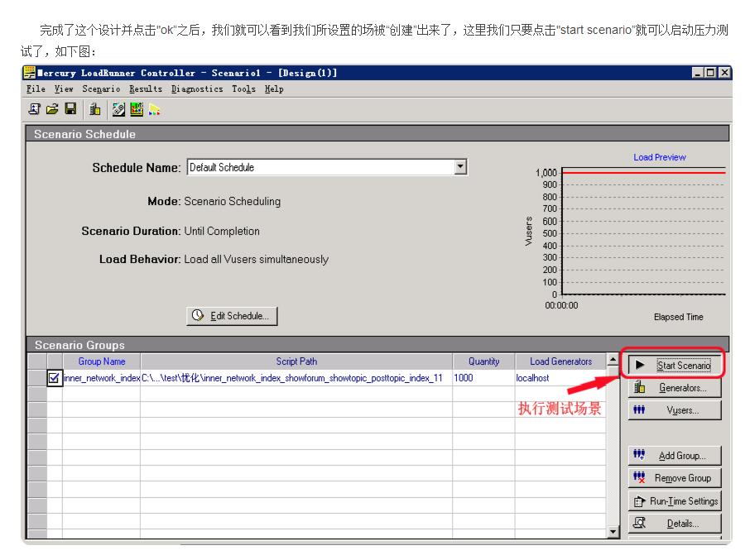
Task: Click the Run-Time Settings script icon
Action: pyautogui.click(x=640, y=501)
